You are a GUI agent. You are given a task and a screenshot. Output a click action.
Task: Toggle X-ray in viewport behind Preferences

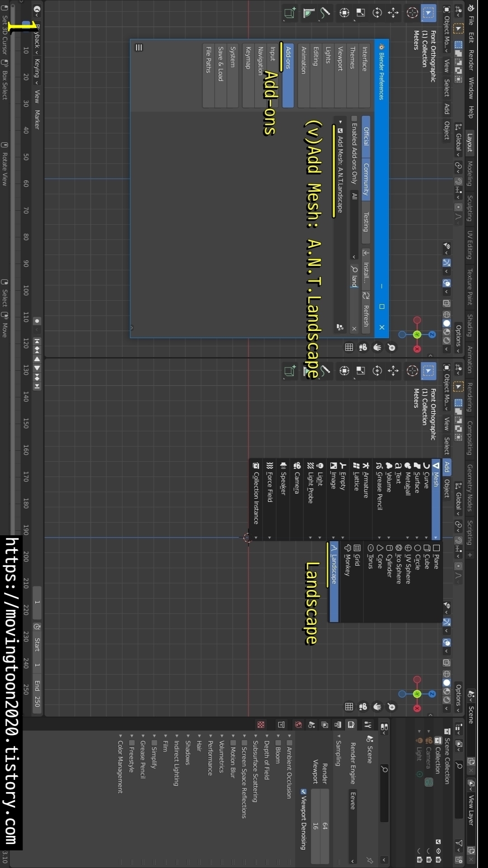[447, 303]
